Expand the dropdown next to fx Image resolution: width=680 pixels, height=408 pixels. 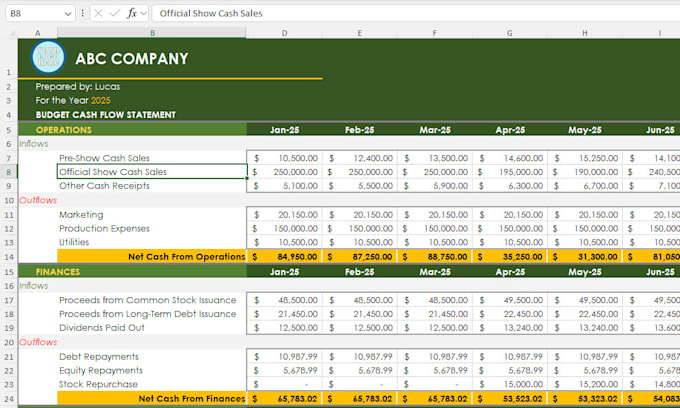[144, 14]
